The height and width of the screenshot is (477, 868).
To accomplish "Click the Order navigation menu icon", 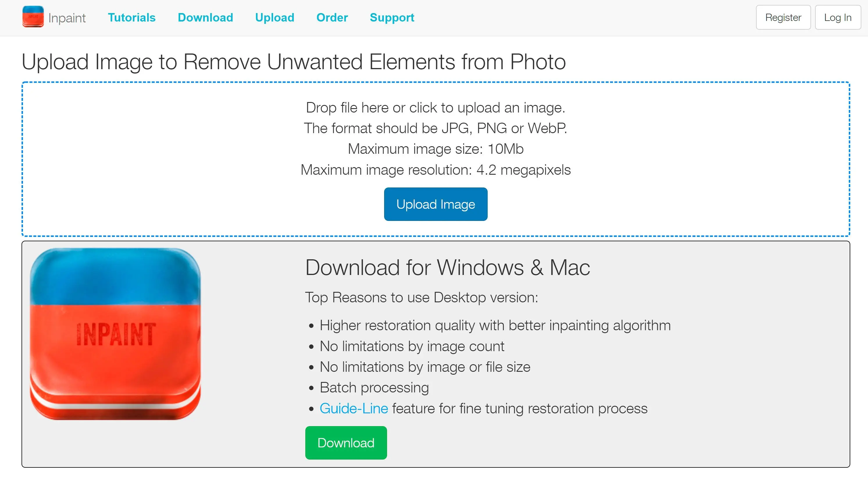I will [332, 18].
